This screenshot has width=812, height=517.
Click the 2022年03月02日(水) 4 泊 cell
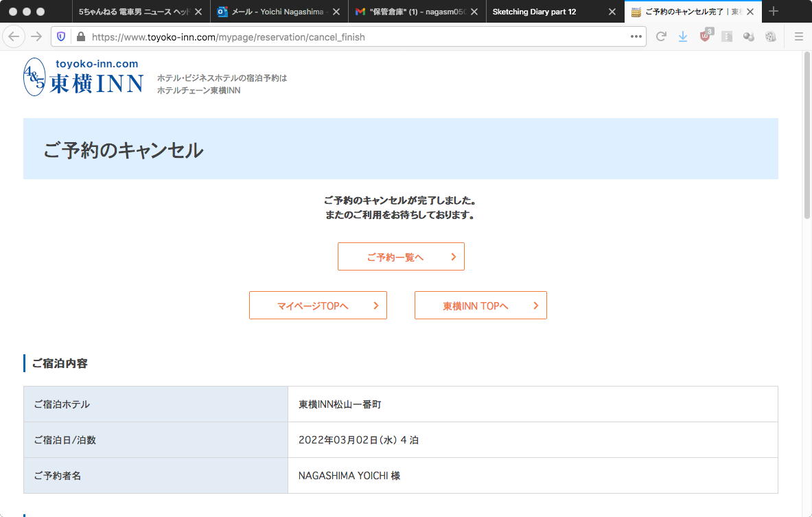(533, 440)
